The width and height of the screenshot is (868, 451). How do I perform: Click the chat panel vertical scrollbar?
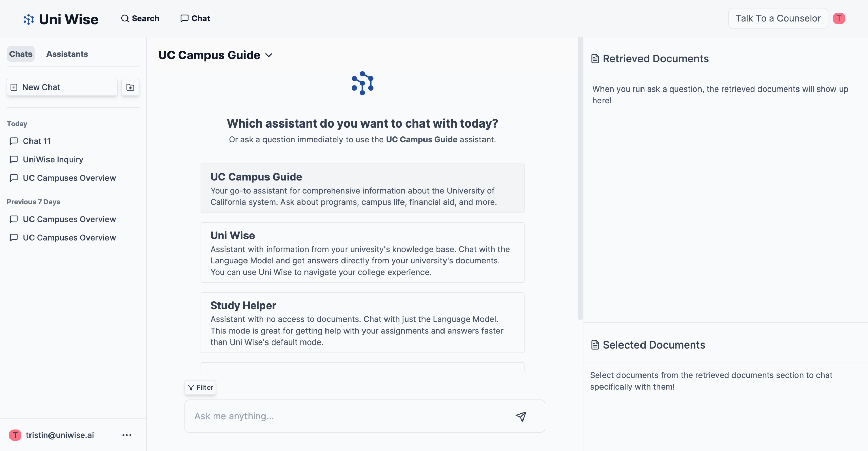tap(580, 180)
